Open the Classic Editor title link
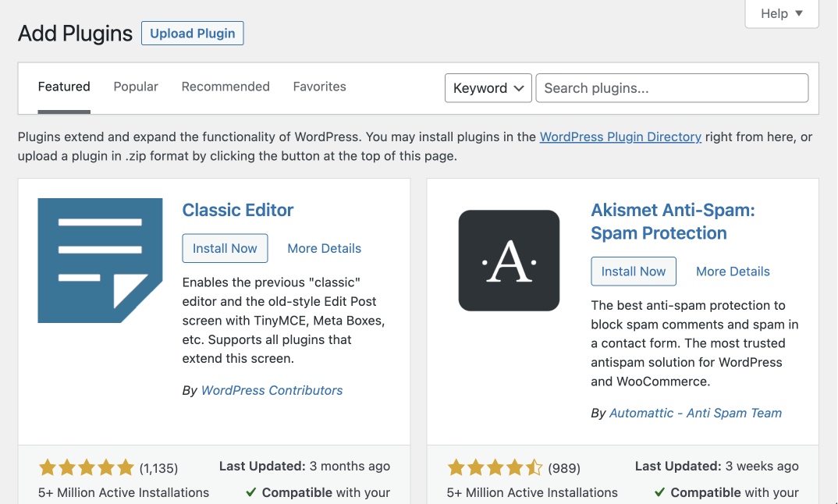The height and width of the screenshot is (504, 838). click(x=238, y=210)
